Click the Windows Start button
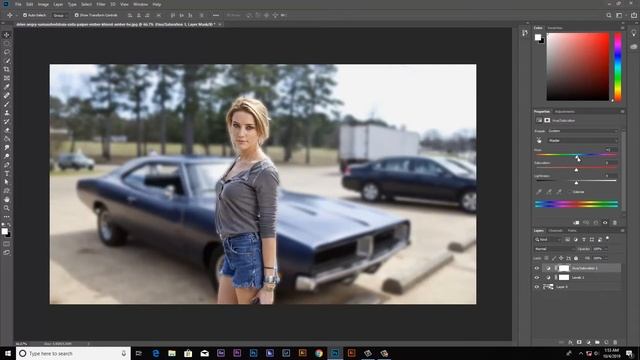 (x=8, y=353)
